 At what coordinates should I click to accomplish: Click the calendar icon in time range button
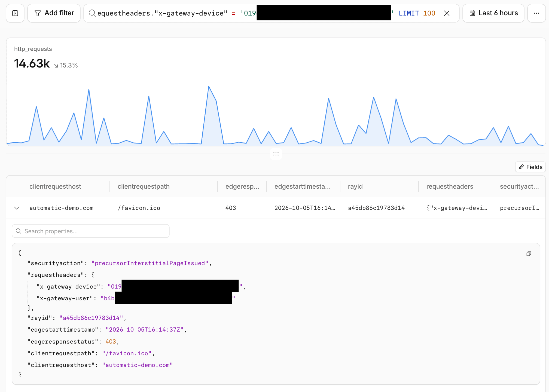click(x=472, y=13)
